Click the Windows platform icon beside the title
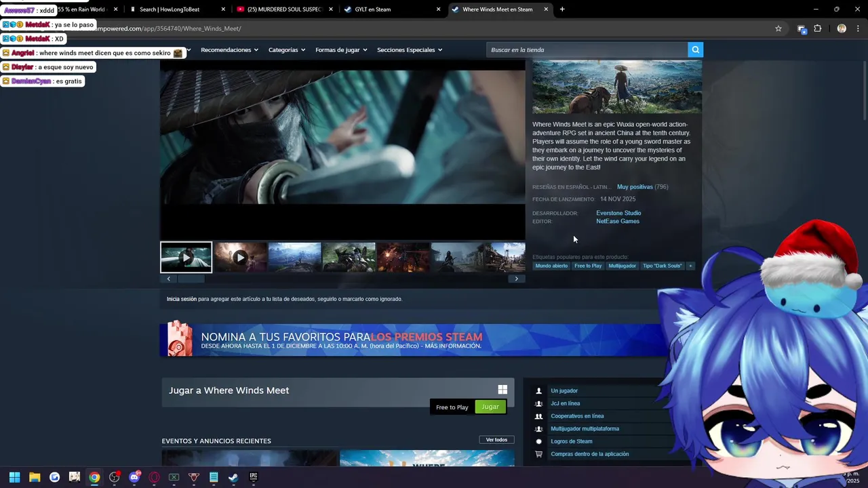Viewport: 868px width, 488px height. (502, 390)
